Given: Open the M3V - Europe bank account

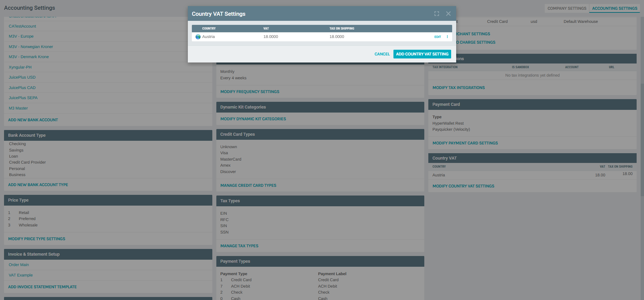Looking at the screenshot, I should [21, 36].
